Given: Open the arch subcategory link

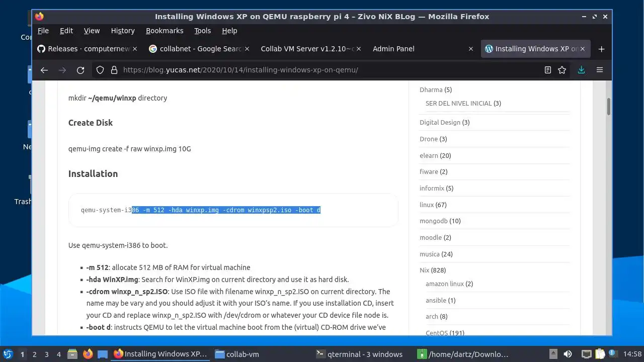Looking at the screenshot, I should pos(432,316).
